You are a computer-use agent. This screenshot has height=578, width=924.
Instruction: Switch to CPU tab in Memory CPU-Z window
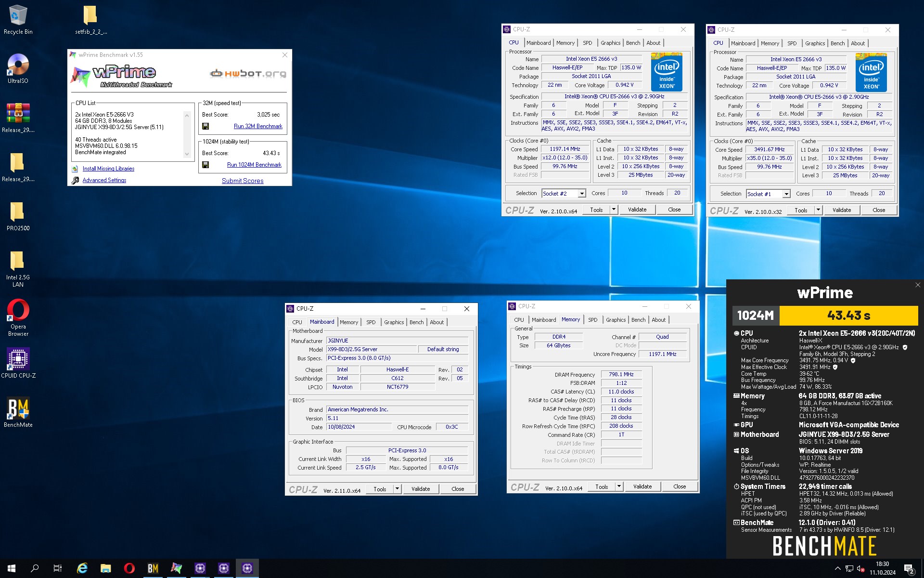[x=519, y=320]
